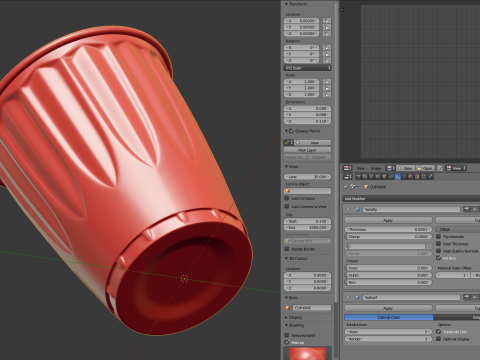
Task: Click the Clip Start value field
Action: coord(307,221)
